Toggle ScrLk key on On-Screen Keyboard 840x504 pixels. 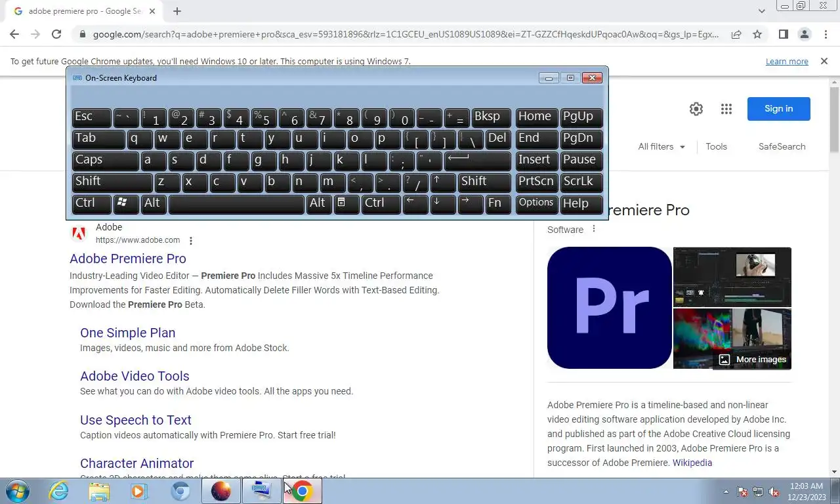581,182
